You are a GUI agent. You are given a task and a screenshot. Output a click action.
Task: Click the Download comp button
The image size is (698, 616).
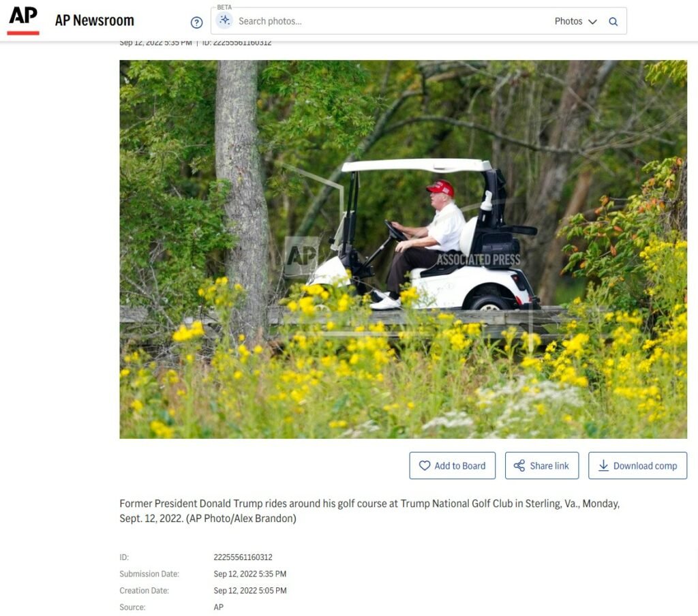[637, 465]
